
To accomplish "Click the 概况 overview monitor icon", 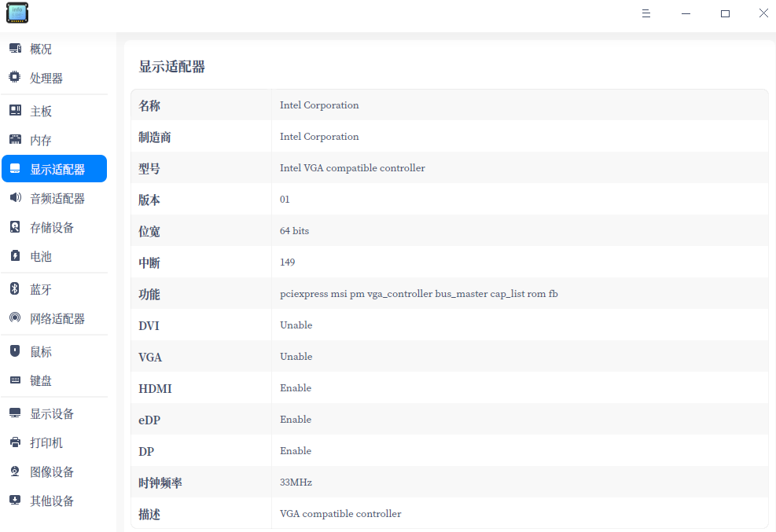I will 16,49.
